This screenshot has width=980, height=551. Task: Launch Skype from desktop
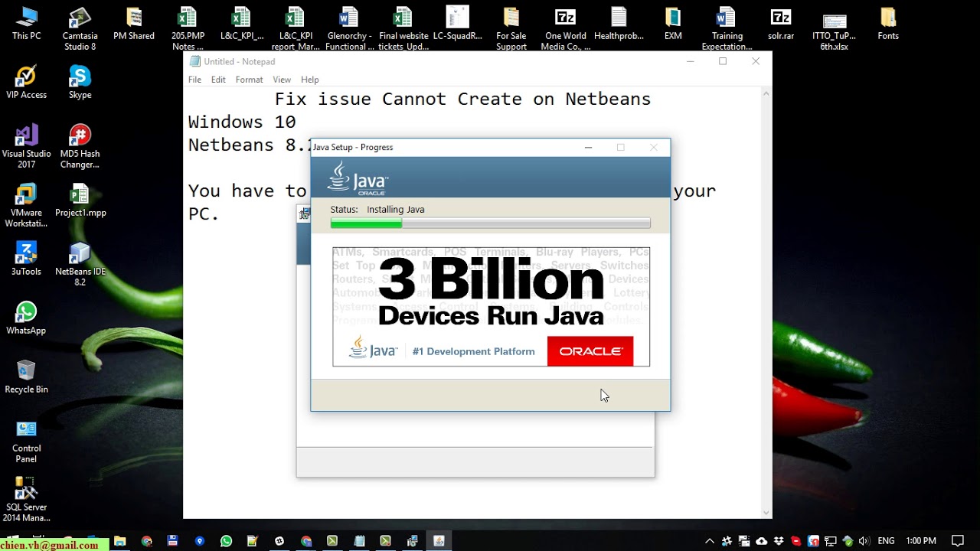coord(80,83)
